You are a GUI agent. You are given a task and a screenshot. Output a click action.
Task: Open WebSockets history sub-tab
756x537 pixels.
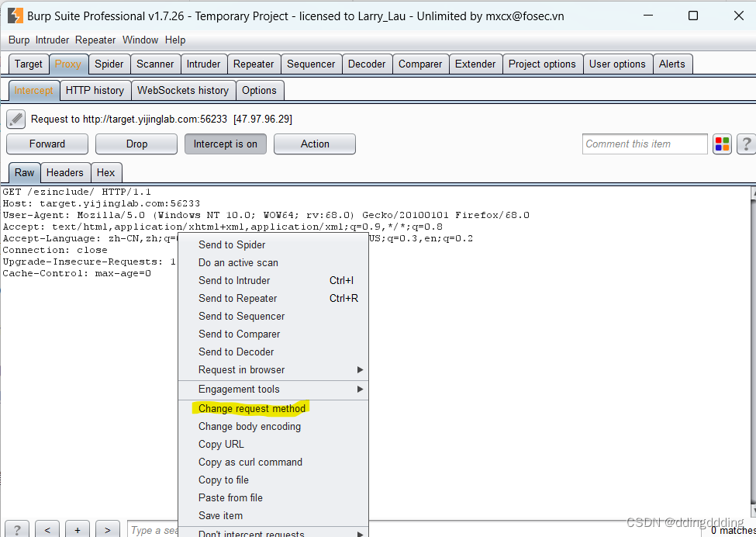pos(183,91)
